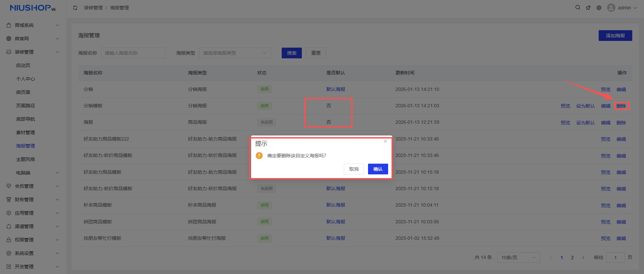Click 取消 to cancel the deletion
The image size is (644, 274).
(354, 169)
